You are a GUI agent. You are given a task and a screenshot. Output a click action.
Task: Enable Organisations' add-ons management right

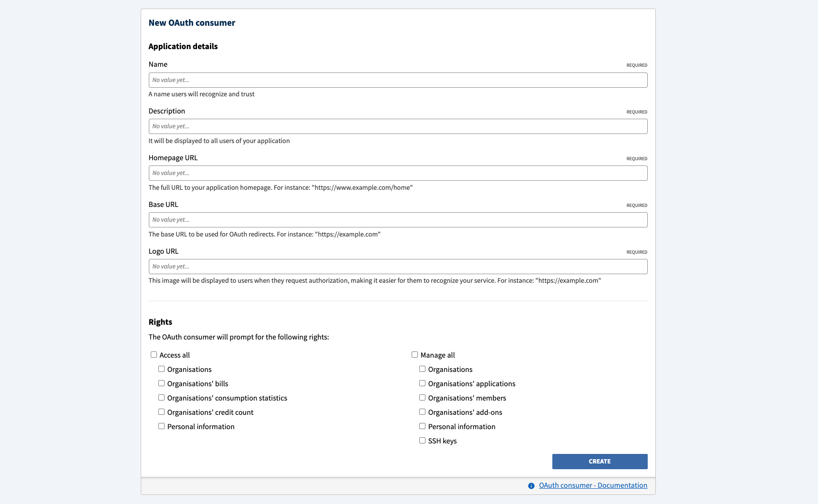pos(422,411)
